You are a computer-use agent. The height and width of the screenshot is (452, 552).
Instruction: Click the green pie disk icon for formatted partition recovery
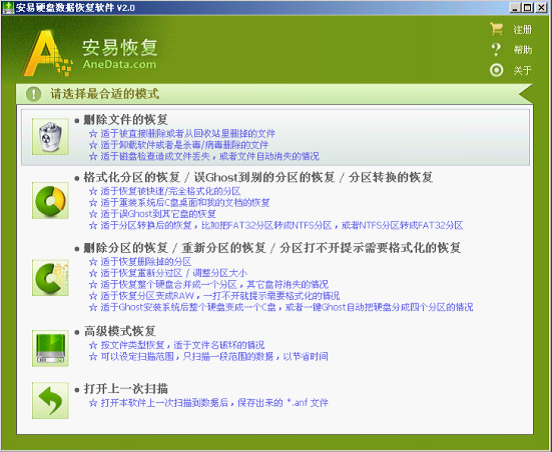50,200
